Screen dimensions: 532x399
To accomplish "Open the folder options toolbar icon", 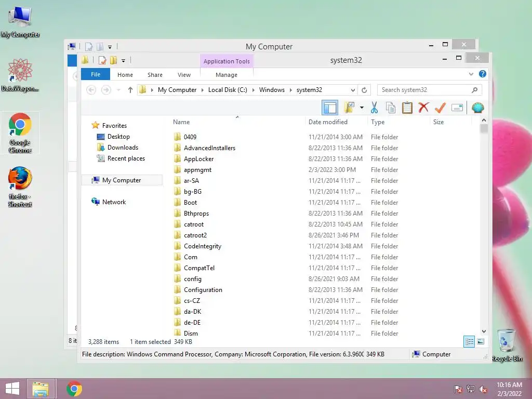I will [x=349, y=108].
